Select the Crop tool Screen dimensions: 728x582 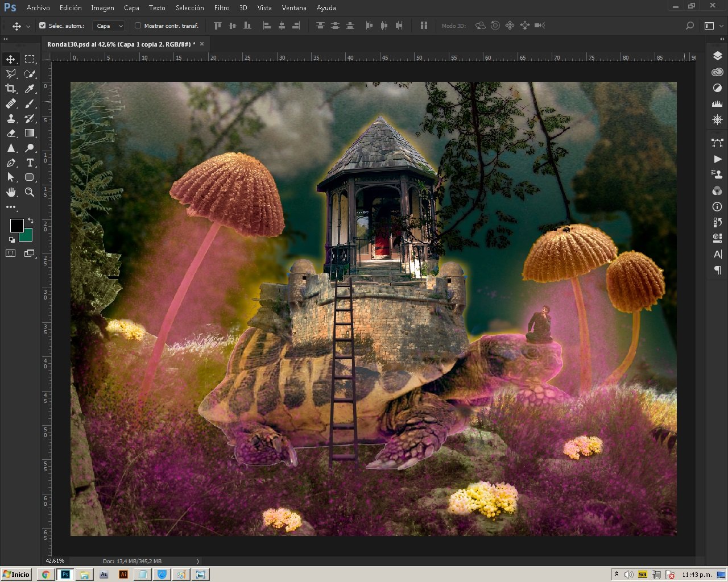[x=11, y=89]
